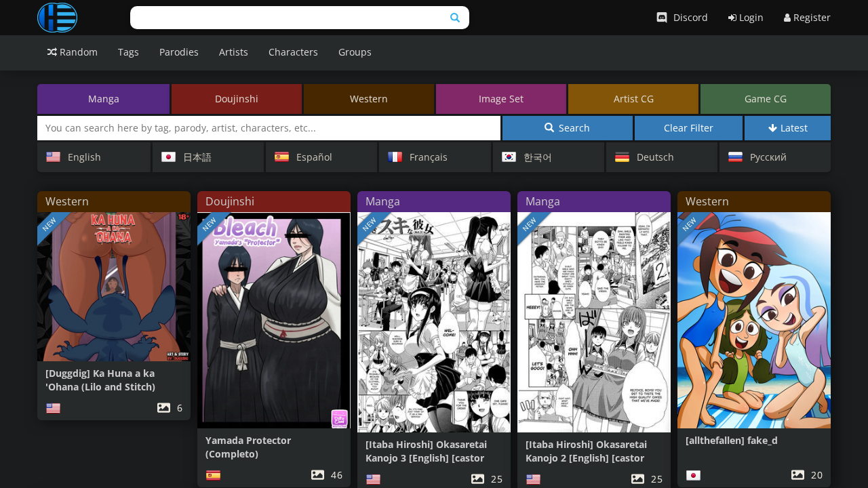868x488 pixels.
Task: Toggle the Image Set category filter
Action: (x=501, y=99)
